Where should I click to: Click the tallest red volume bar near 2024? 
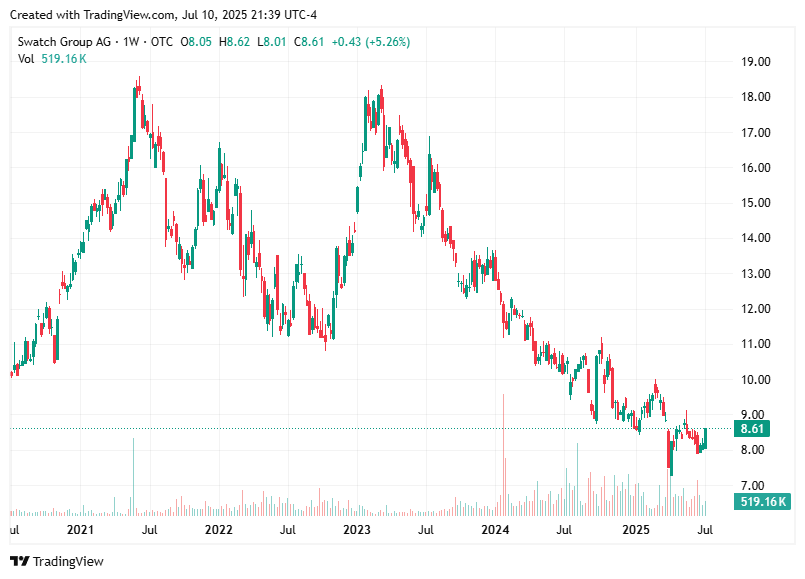point(503,455)
